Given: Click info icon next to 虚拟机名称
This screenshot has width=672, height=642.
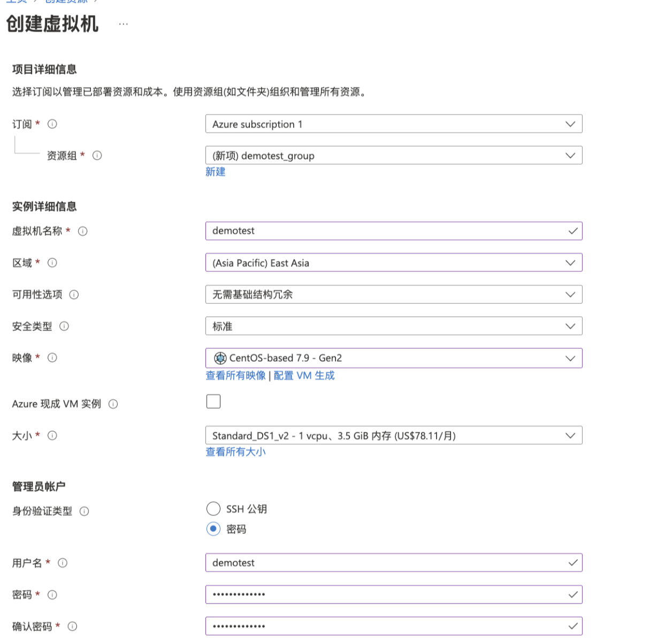Looking at the screenshot, I should [x=83, y=231].
